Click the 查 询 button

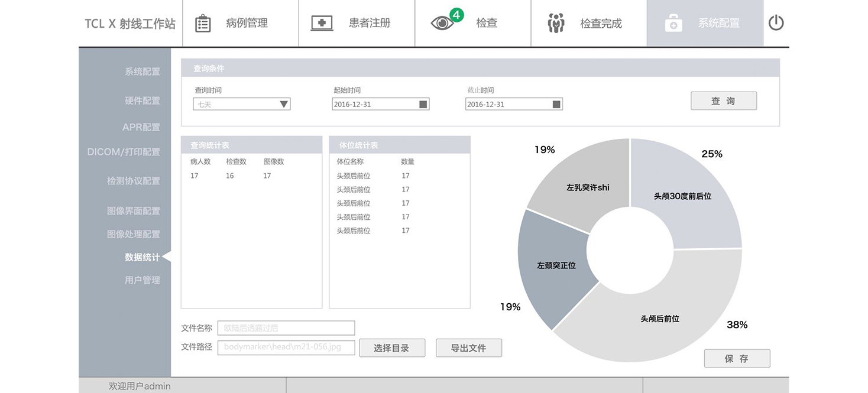click(x=723, y=100)
